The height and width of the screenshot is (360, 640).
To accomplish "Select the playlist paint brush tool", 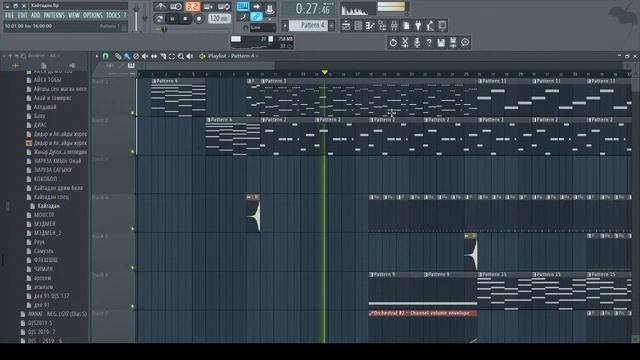I will [127, 56].
